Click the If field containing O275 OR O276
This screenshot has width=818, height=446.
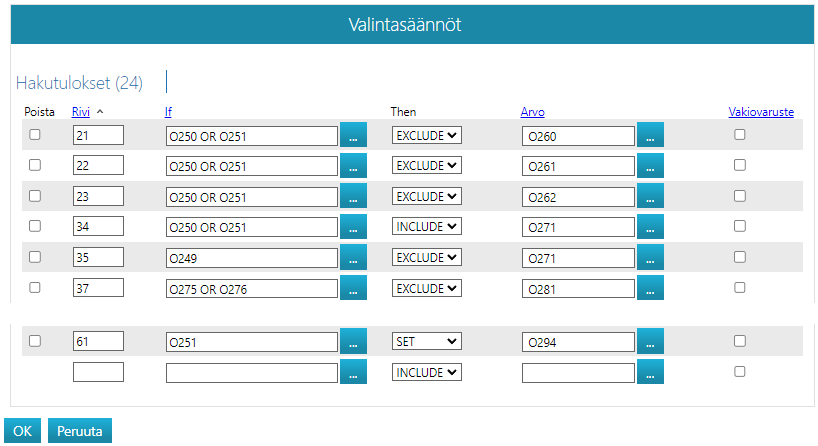(251, 288)
